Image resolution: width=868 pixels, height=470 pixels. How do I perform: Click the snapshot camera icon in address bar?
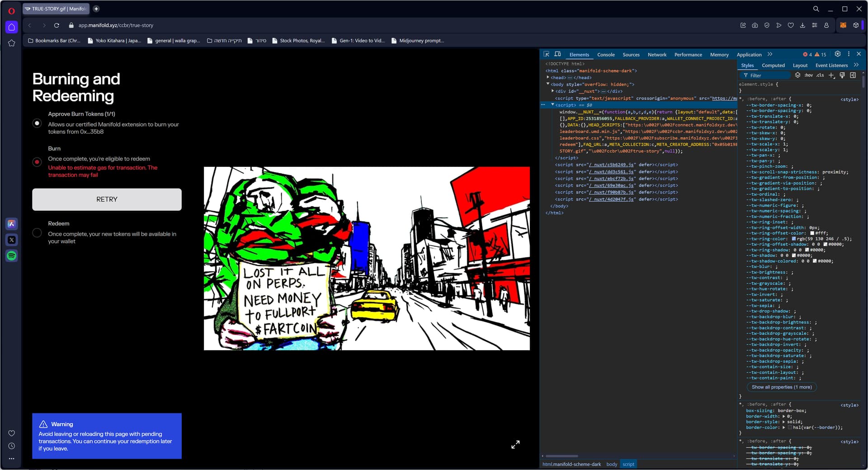tap(755, 25)
